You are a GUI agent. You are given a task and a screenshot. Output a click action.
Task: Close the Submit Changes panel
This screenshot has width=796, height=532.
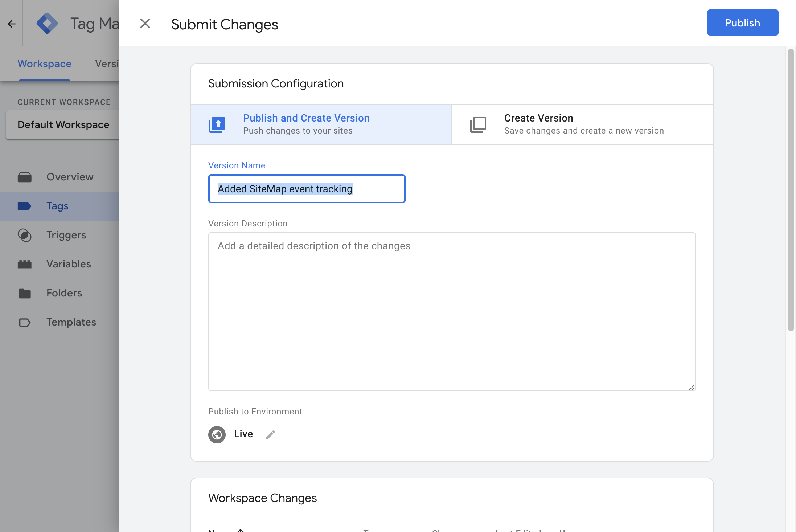coord(145,24)
